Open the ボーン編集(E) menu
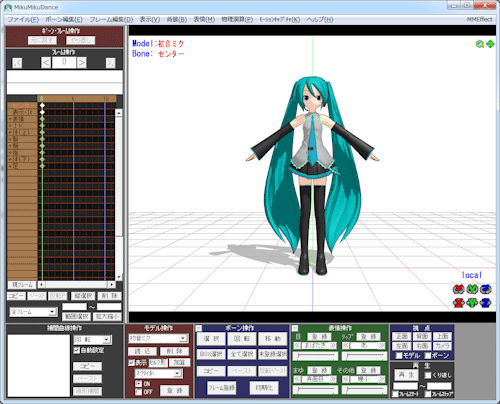This screenshot has height=404, width=500. coord(64,19)
